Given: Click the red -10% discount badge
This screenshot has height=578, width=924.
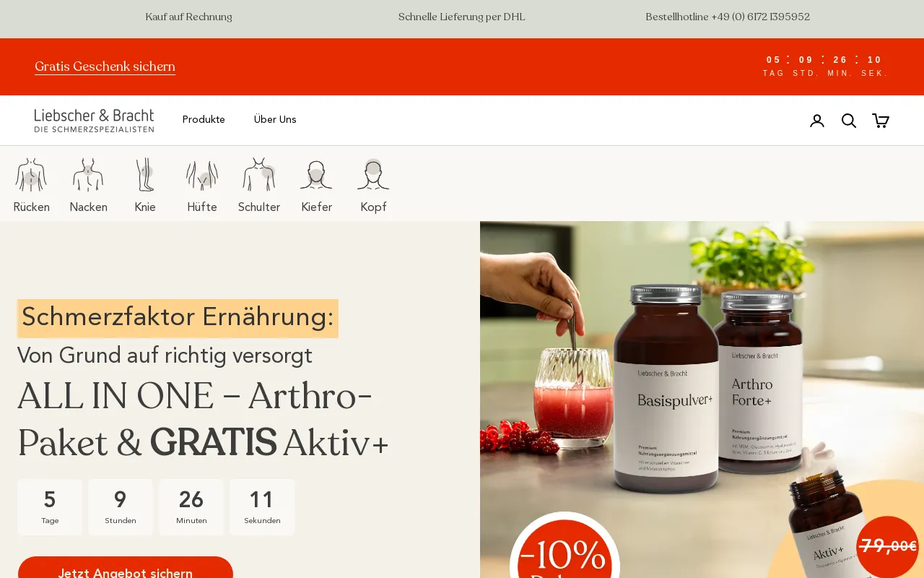Looking at the screenshot, I should [565, 548].
